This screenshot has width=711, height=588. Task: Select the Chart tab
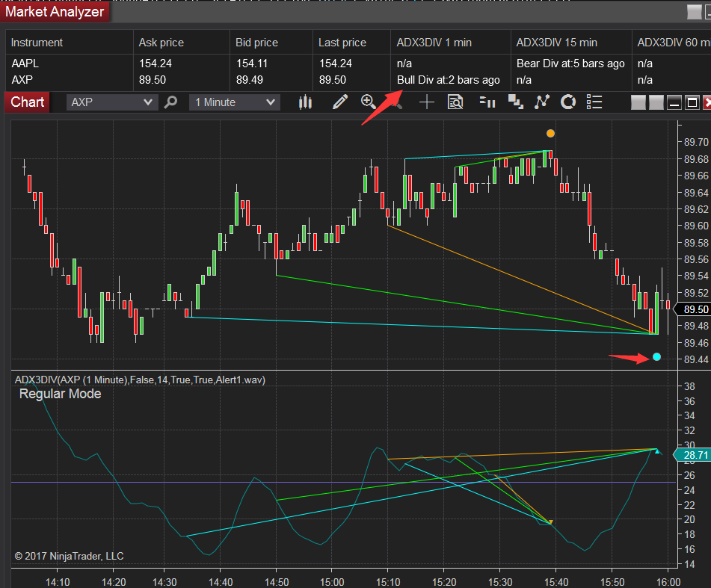[x=26, y=102]
